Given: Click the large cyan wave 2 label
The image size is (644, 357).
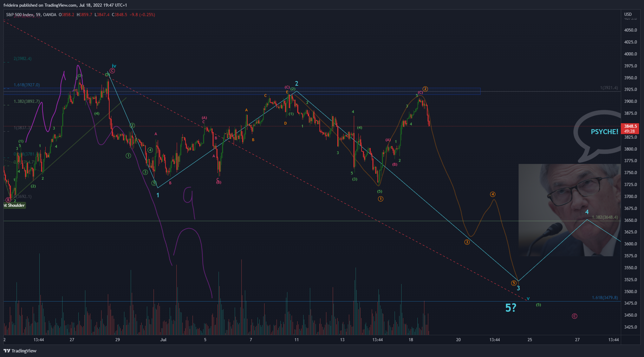Looking at the screenshot, I should (x=297, y=84).
